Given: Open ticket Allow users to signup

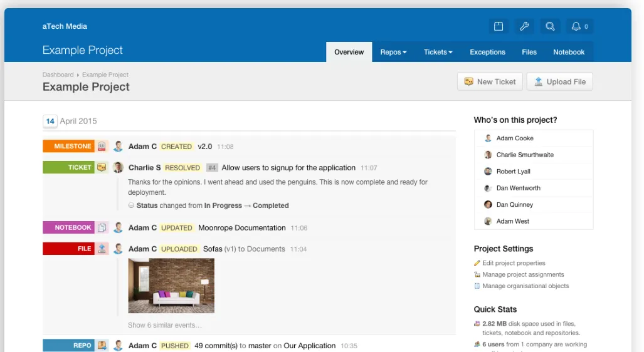Looking at the screenshot, I should click(x=288, y=168).
